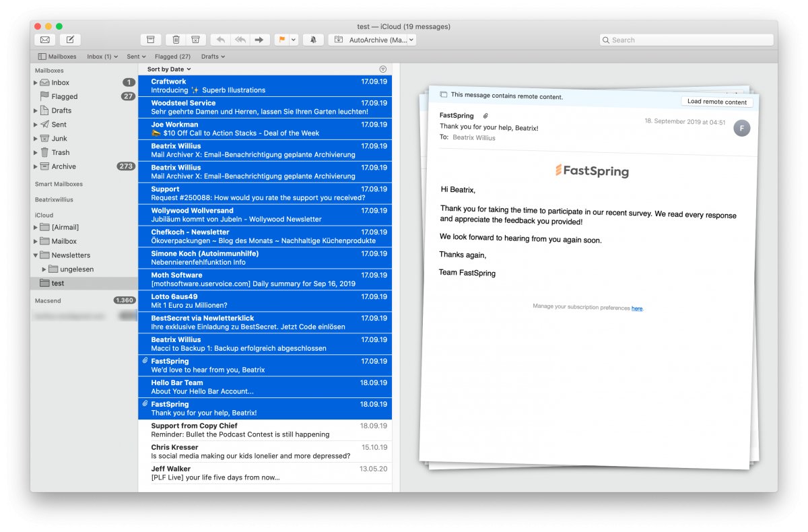Click into the Search field
The width and height of the screenshot is (808, 532).
(687, 40)
